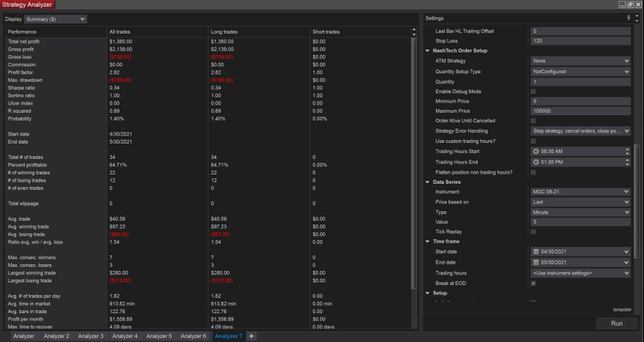Screen dimensions: 644x342
Task: Open the Display Summary dropdown
Action: (56, 18)
